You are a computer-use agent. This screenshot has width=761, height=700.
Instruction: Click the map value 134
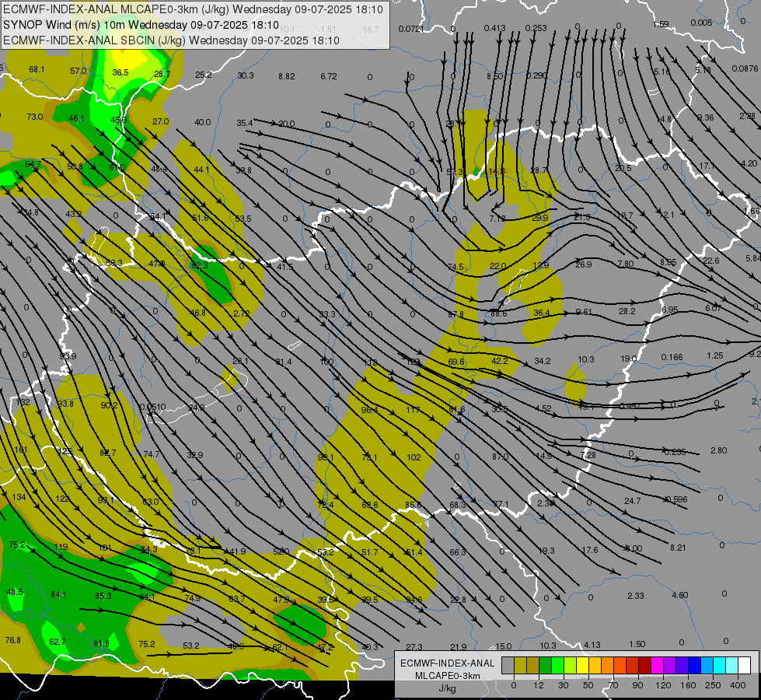pos(19,497)
